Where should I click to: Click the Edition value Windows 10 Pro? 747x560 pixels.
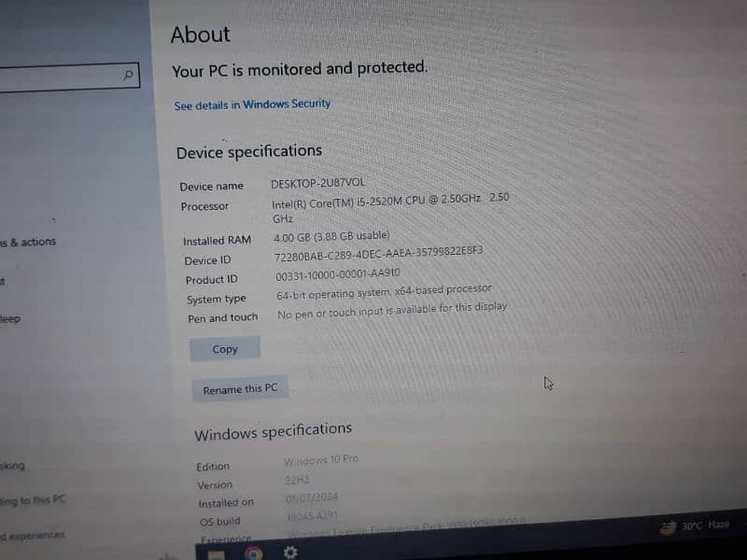(x=321, y=460)
